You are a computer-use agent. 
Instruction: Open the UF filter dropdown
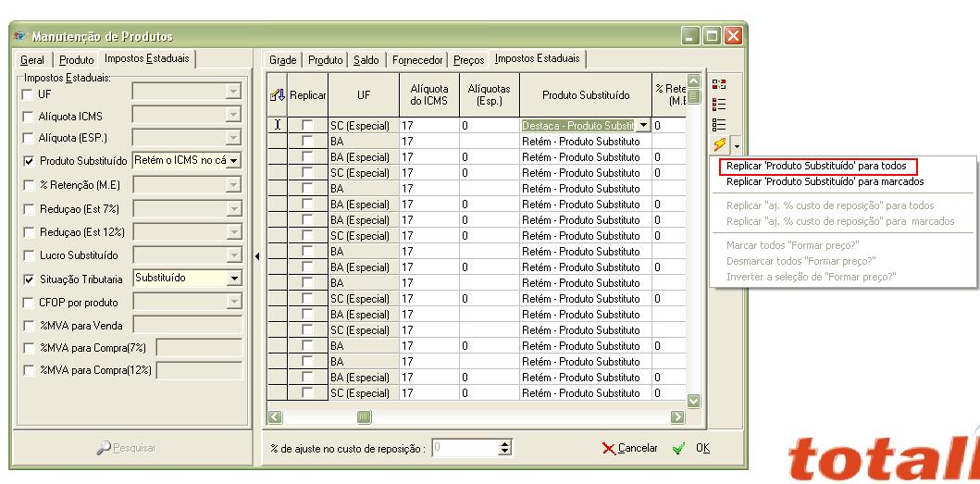click(x=233, y=92)
